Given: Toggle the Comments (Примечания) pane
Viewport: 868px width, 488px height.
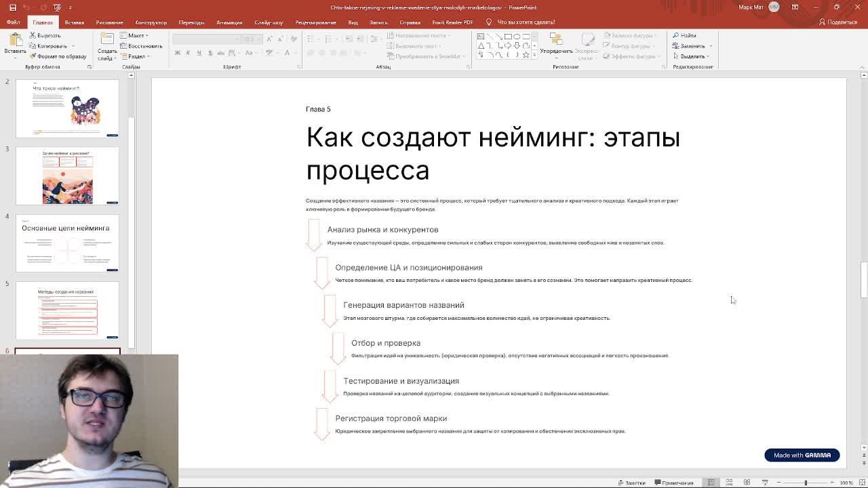Looking at the screenshot, I should tap(673, 483).
